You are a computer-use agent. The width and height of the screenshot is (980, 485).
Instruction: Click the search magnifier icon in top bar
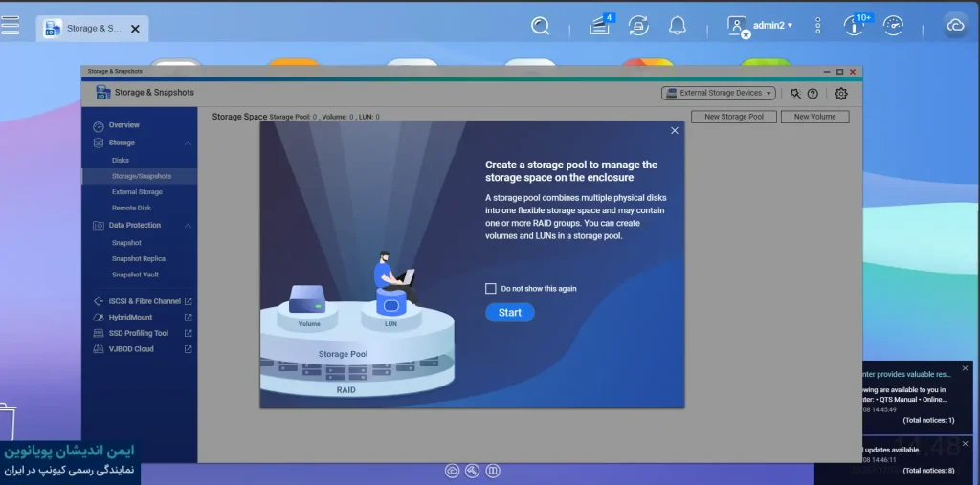coord(540,26)
